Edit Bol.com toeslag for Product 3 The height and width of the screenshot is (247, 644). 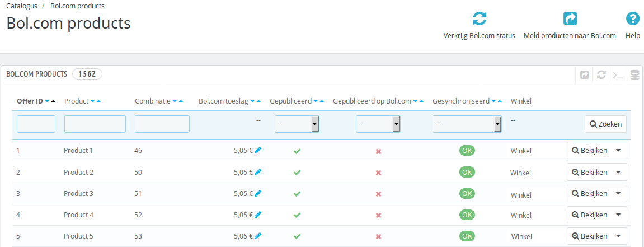[258, 193]
